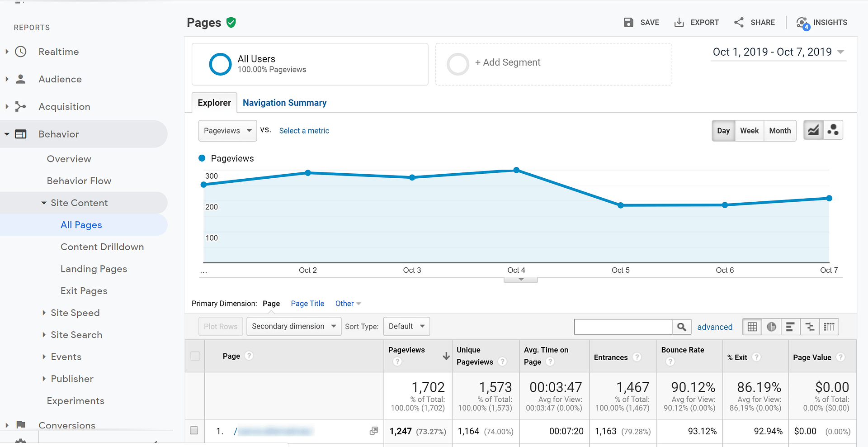Open the Insights panel
The height and width of the screenshot is (447, 868).
click(821, 23)
